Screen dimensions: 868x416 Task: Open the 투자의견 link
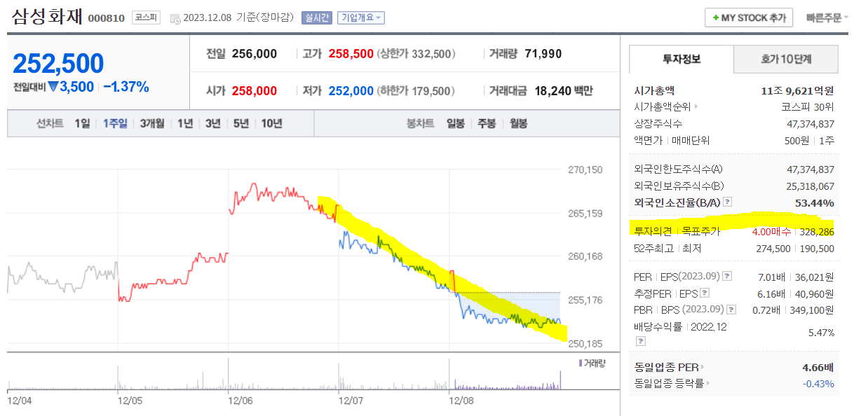[x=653, y=231]
